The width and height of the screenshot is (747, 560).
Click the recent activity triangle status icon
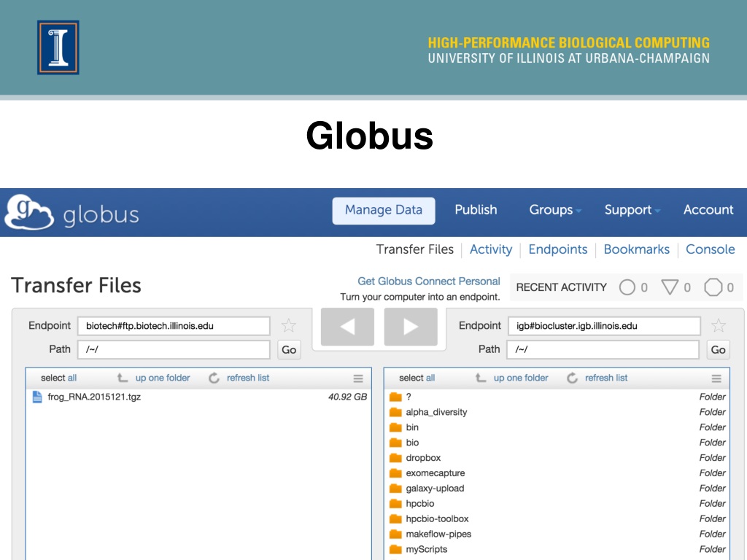pyautogui.click(x=670, y=287)
